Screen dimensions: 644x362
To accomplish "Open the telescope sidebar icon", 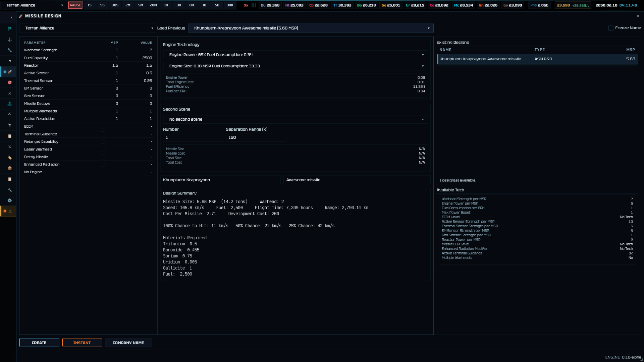I will click(x=10, y=125).
